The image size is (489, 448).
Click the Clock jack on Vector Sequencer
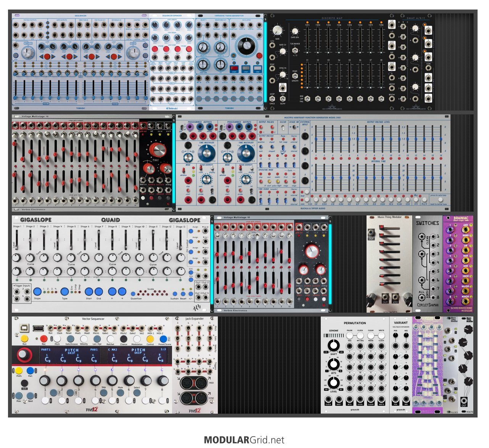60,328
